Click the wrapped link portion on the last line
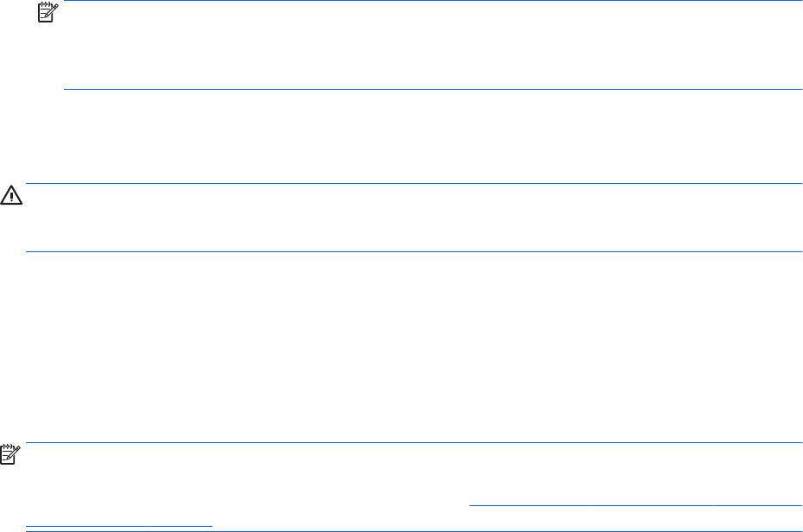Screen dimensions: 803x532 (x=119, y=523)
